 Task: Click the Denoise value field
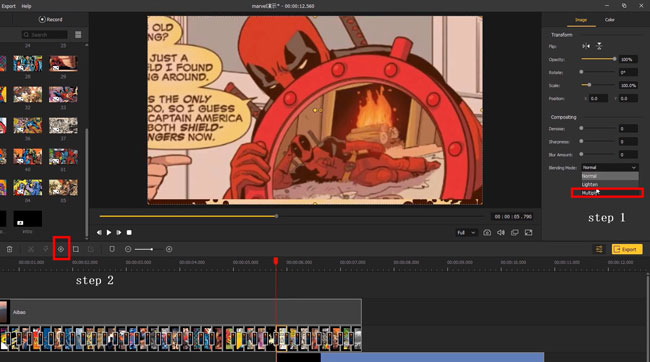628,129
